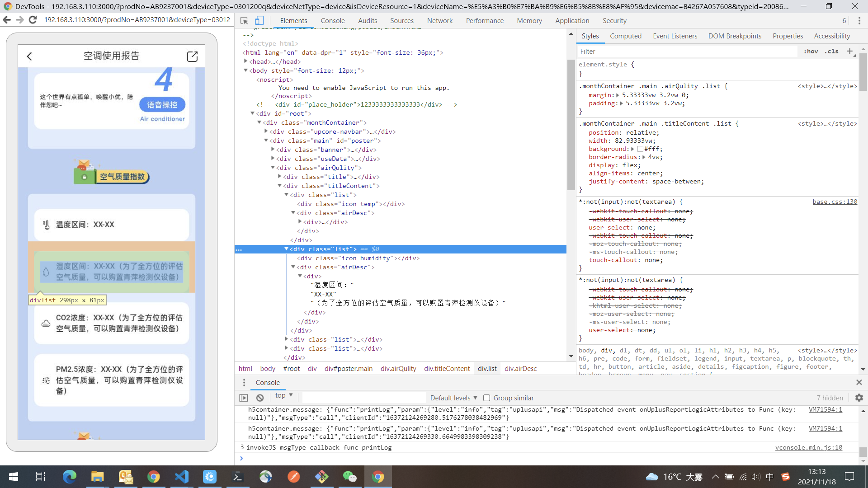Open console settings gear

click(x=859, y=398)
